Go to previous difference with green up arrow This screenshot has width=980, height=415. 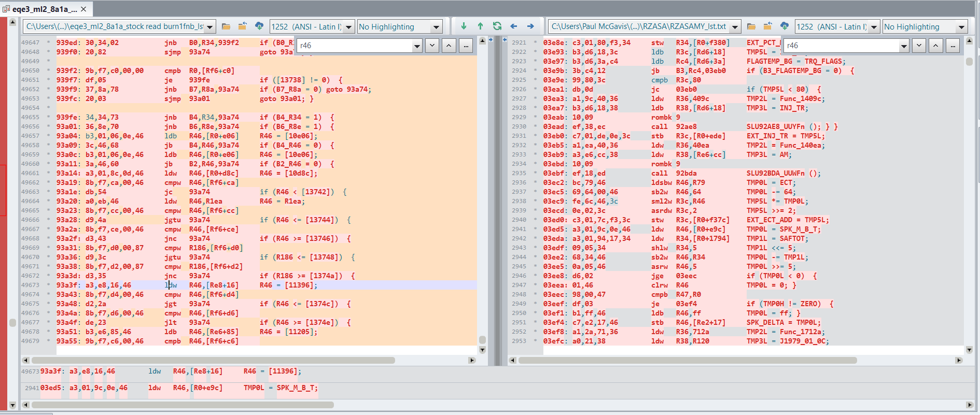[x=480, y=26]
